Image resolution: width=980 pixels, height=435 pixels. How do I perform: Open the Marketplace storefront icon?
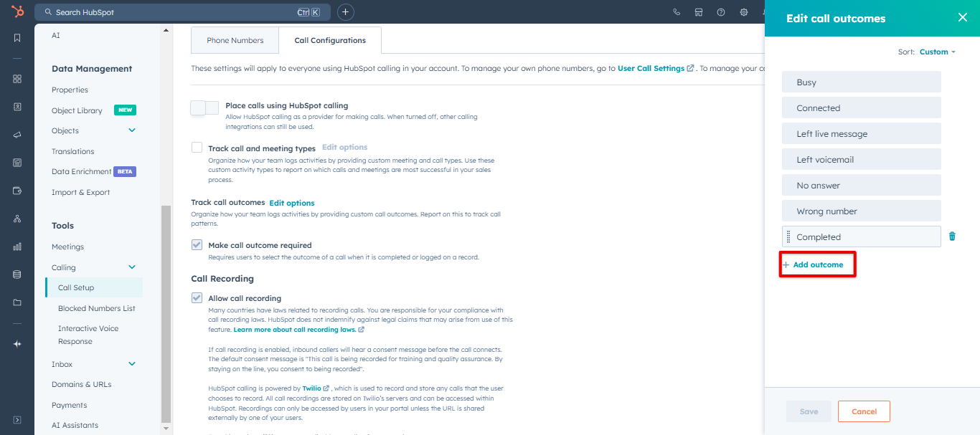pos(699,12)
